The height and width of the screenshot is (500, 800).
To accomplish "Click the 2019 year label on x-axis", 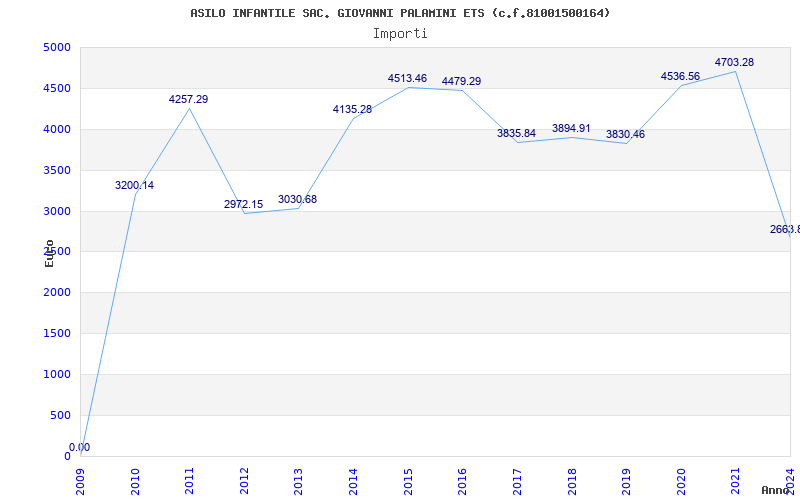I will (627, 481).
